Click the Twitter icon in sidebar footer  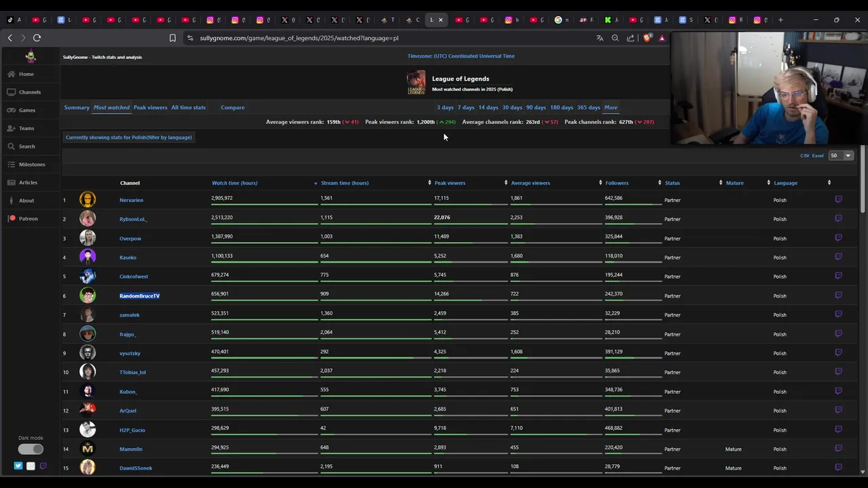click(x=18, y=466)
